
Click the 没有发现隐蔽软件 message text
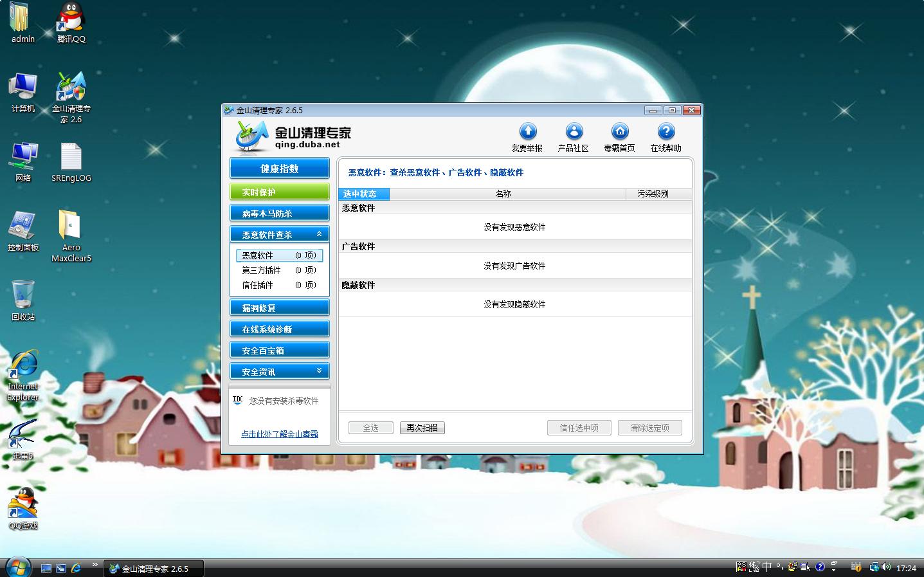tap(515, 304)
